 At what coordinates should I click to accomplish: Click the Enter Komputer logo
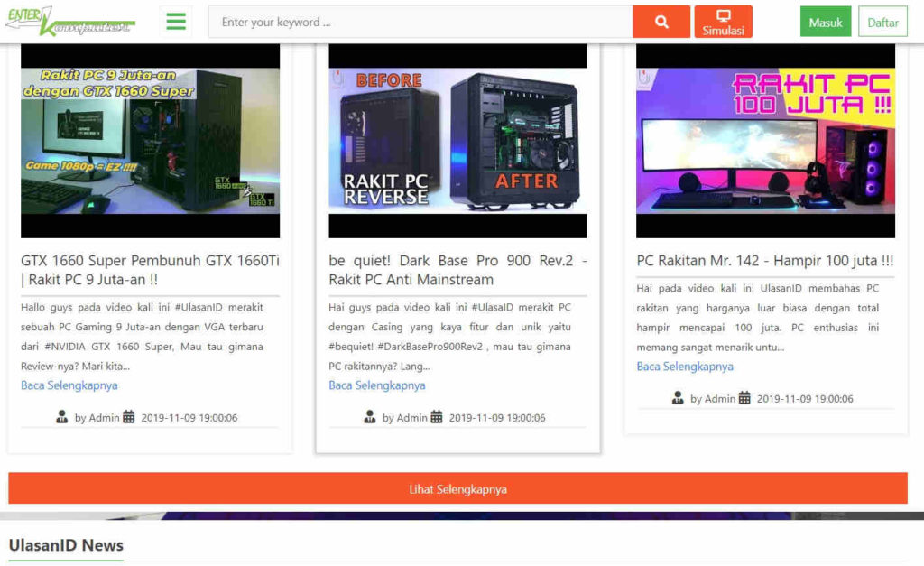tap(70, 22)
